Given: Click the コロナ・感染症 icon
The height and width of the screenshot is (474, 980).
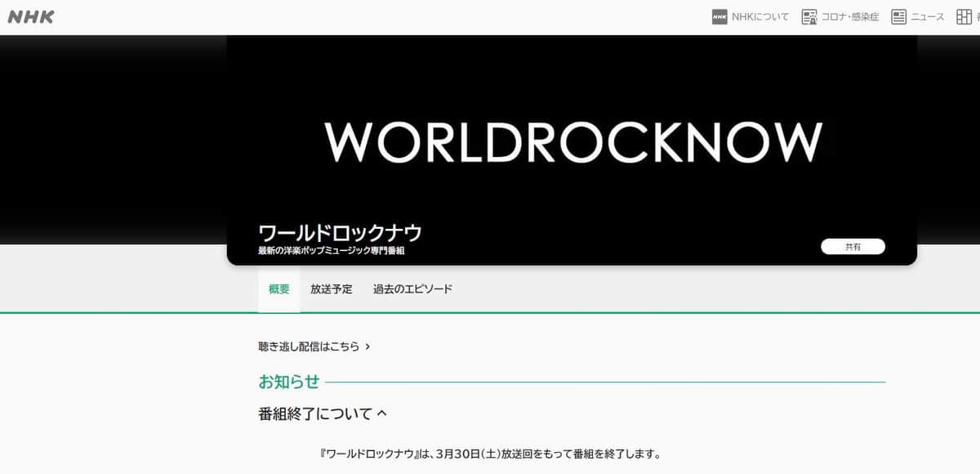Looking at the screenshot, I should coord(809,17).
